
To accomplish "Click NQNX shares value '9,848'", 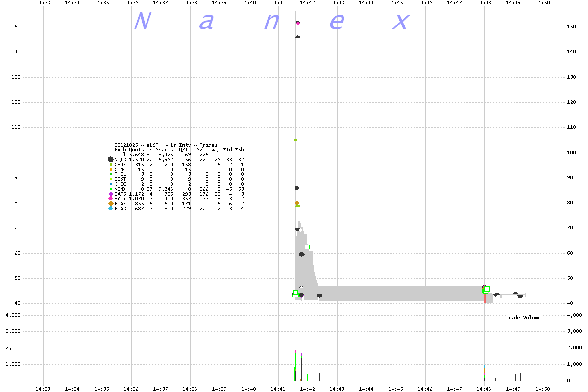I will click(x=166, y=189).
